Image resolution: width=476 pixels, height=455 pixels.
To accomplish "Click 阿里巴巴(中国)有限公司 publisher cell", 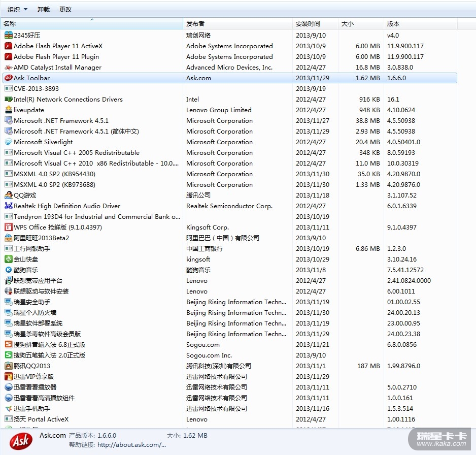I will (222, 238).
